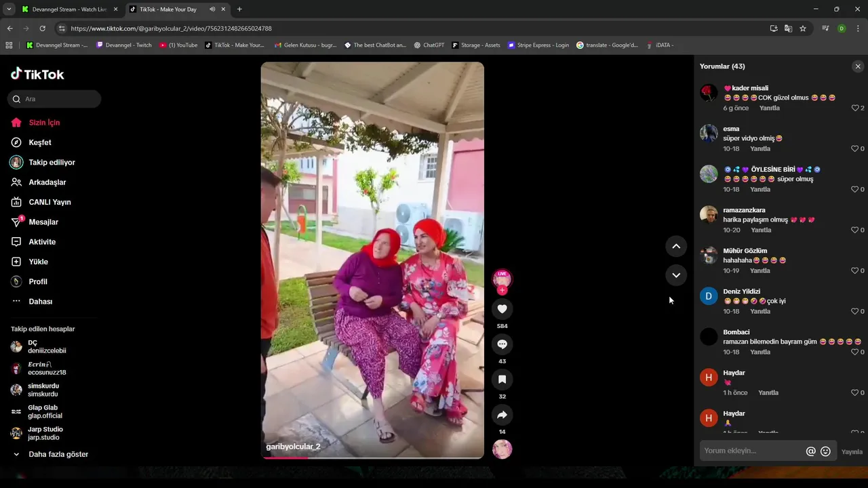The width and height of the screenshot is (868, 488).
Task: Open emoji picker in comment box
Action: tap(825, 451)
